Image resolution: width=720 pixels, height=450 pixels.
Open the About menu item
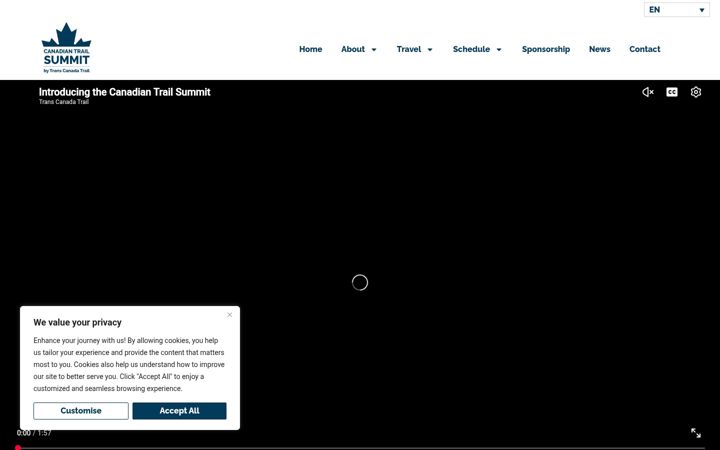353,49
